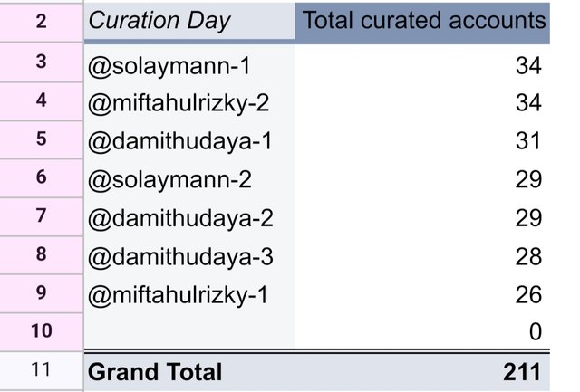Select row 11 header

[x=41, y=370]
